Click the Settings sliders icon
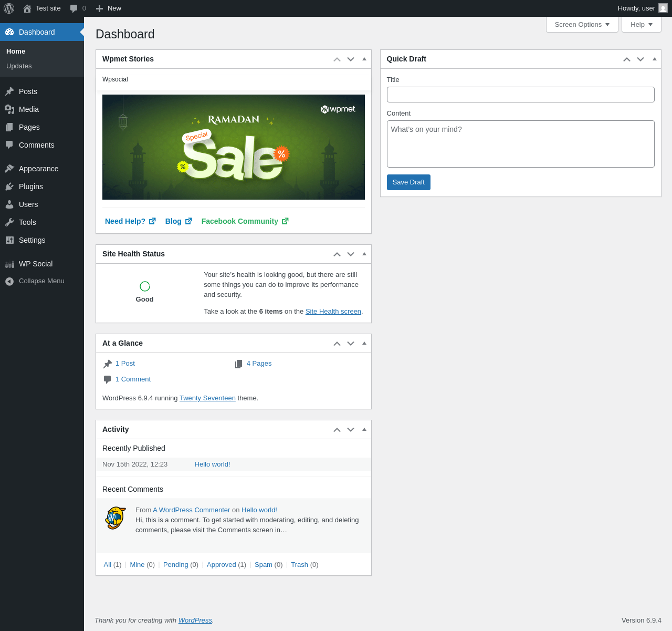This screenshot has width=672, height=631. click(x=9, y=240)
